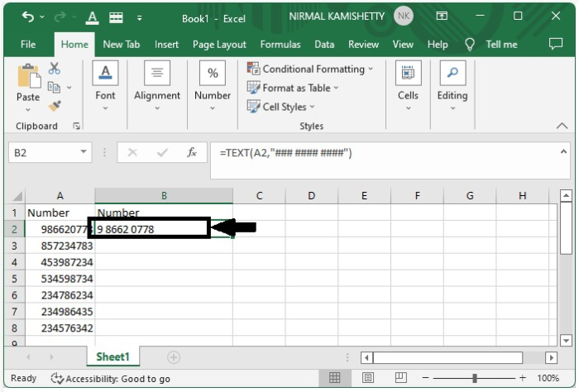Click the zoom in plus button

coord(523,378)
